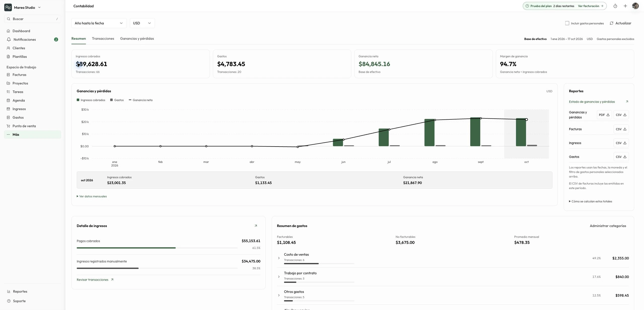Viewport: 644px width, 310px height.
Task: Open Dashboard in the sidebar
Action: (x=32, y=31)
